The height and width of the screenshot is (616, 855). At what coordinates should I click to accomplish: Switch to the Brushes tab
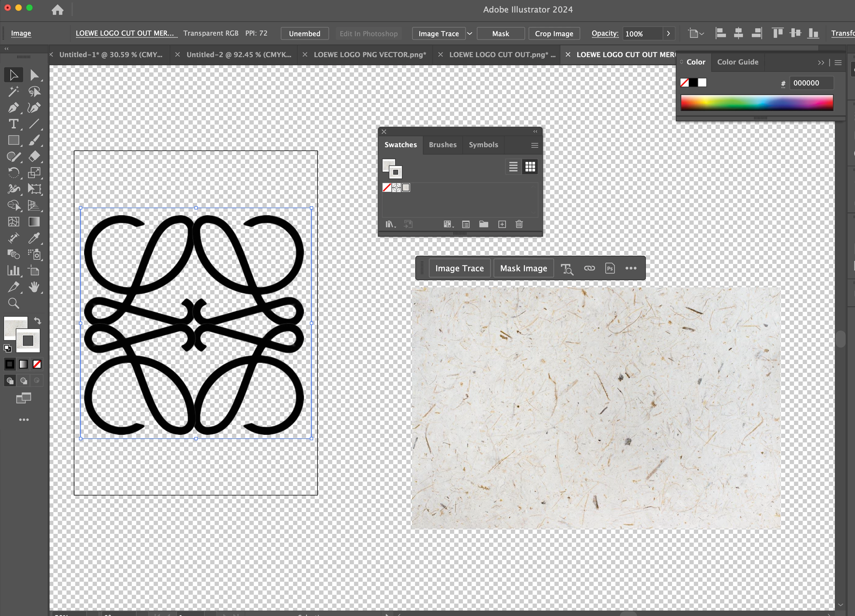[x=442, y=145]
